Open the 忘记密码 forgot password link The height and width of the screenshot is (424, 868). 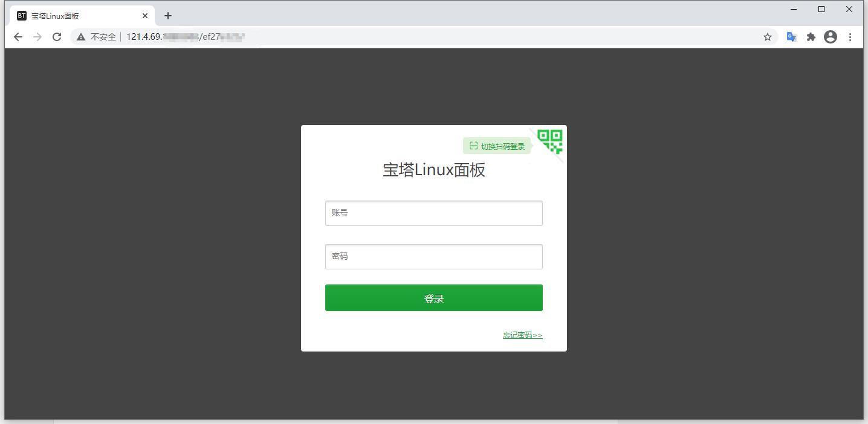tap(523, 335)
